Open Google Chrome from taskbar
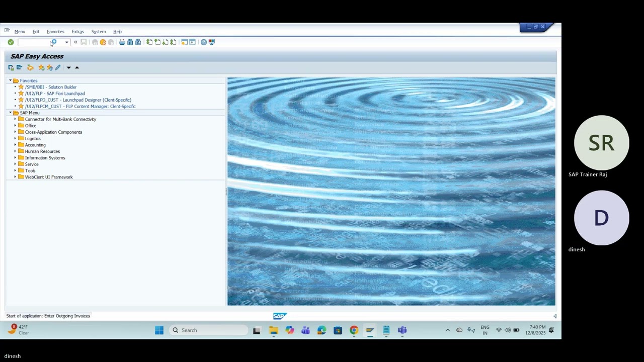This screenshot has width=644, height=362. point(354,330)
